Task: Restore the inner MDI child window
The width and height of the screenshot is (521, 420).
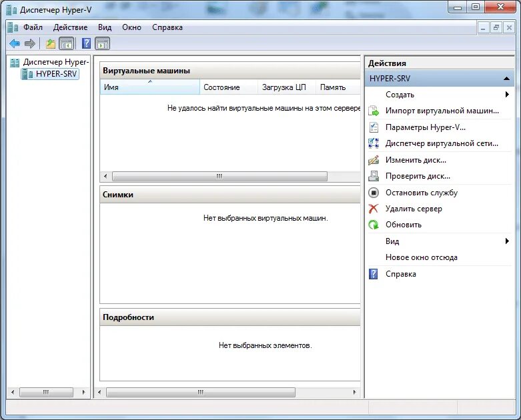Action: pyautogui.click(x=496, y=27)
